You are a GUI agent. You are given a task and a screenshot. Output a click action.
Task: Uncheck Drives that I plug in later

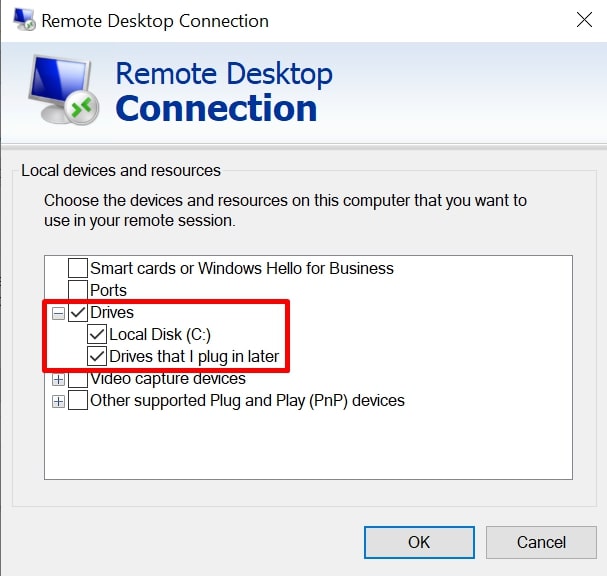click(97, 356)
